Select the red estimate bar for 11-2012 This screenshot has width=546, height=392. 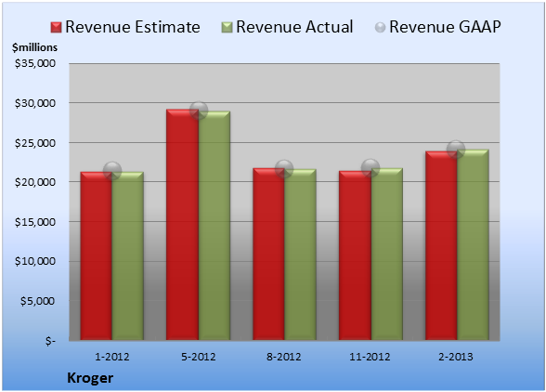(355, 255)
